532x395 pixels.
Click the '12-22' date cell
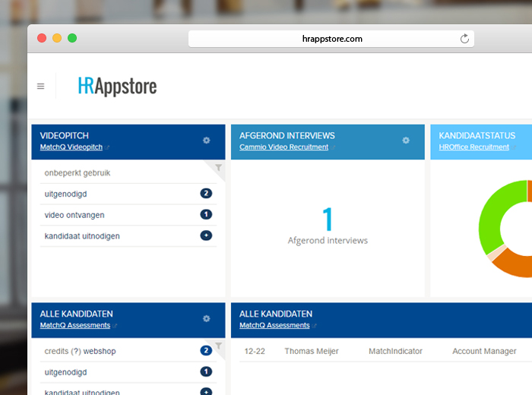255,351
